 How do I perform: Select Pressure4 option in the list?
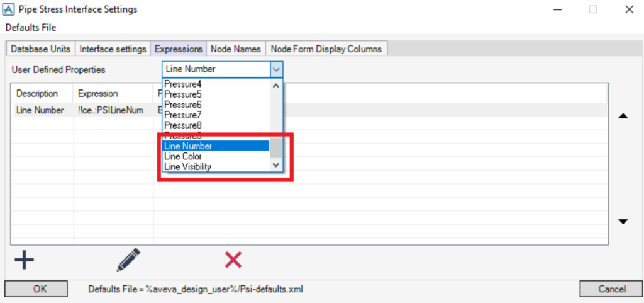tap(182, 84)
